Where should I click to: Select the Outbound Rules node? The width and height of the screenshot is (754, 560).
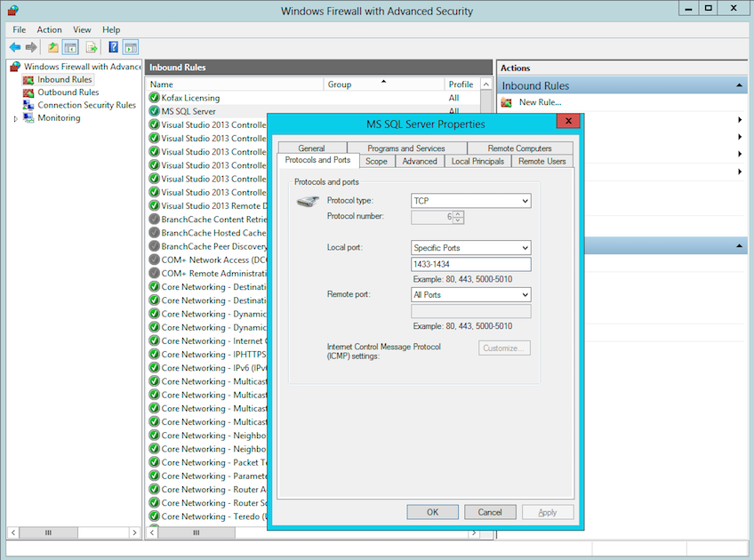pos(63,92)
